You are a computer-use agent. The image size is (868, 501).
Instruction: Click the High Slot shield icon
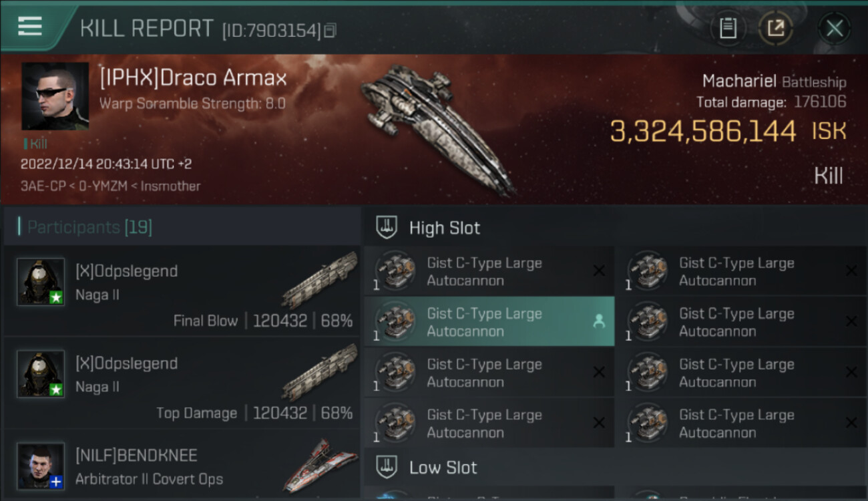387,227
